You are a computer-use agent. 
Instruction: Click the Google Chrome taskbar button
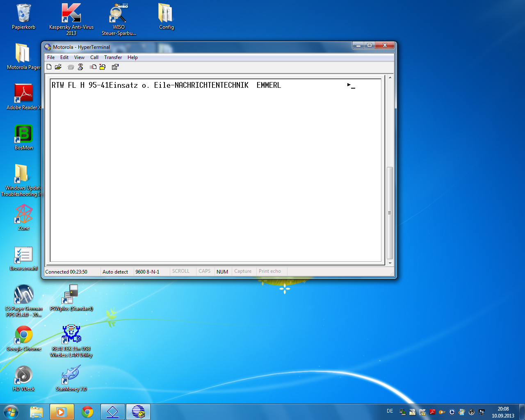[87, 412]
